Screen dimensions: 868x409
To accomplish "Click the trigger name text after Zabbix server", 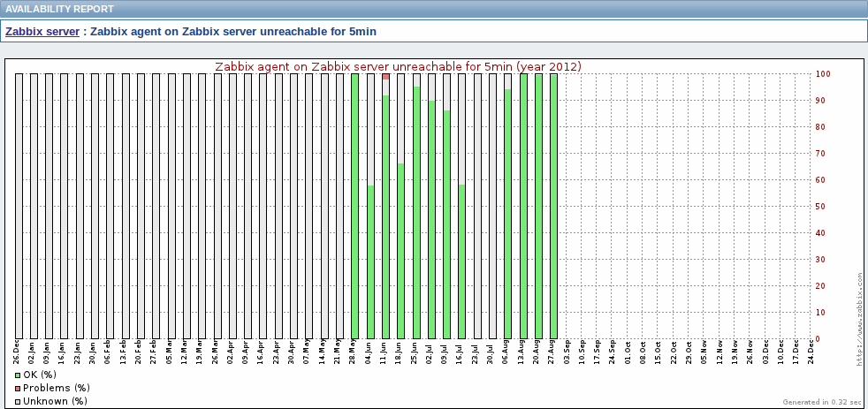I will [x=233, y=32].
